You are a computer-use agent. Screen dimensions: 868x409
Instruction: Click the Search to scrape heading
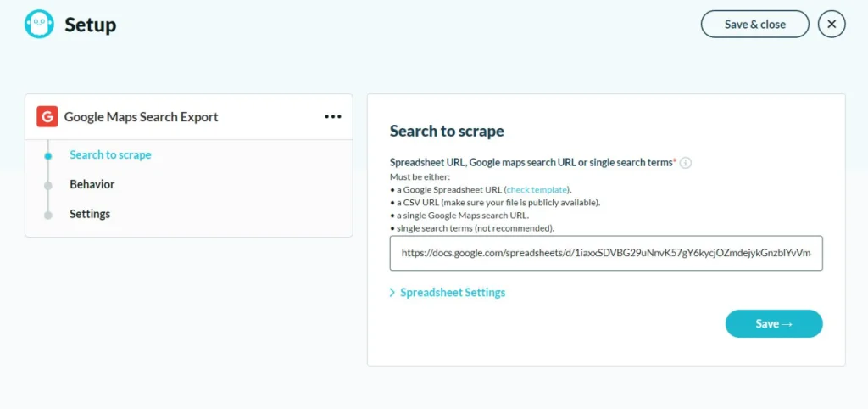[x=447, y=131]
